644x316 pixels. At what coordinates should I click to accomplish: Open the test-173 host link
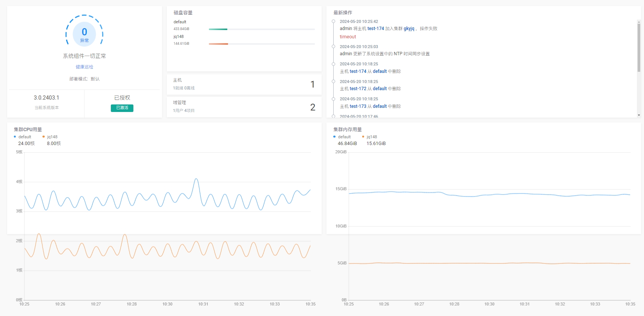358,106
